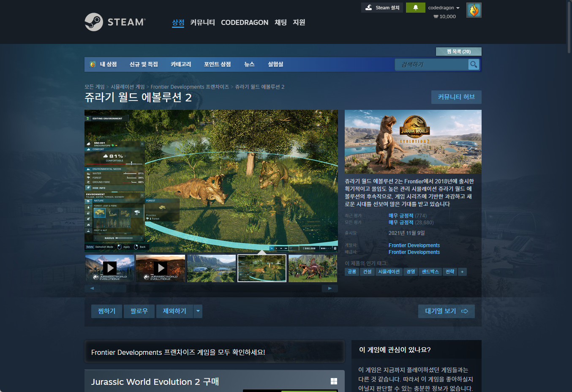Select the 시뮬레이션 tag

(389, 272)
